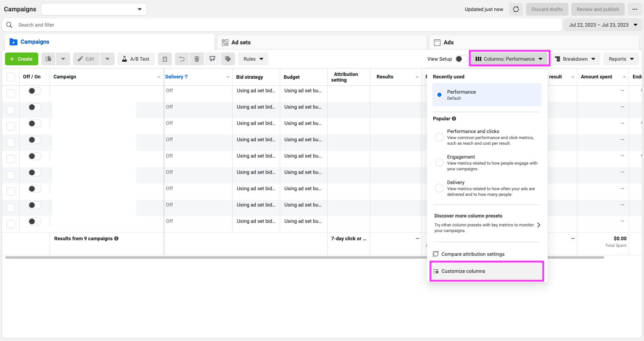644x341 pixels.
Task: Click the tag label icon
Action: click(x=228, y=59)
